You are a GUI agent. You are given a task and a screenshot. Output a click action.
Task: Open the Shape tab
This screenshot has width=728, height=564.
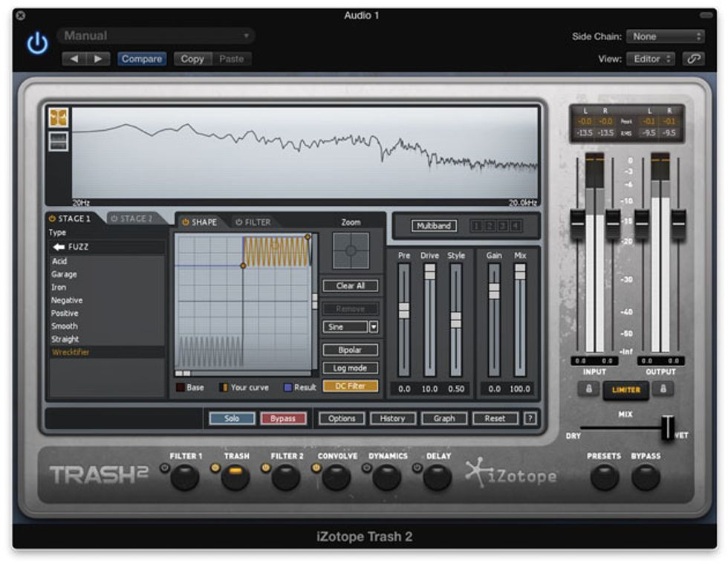(199, 222)
